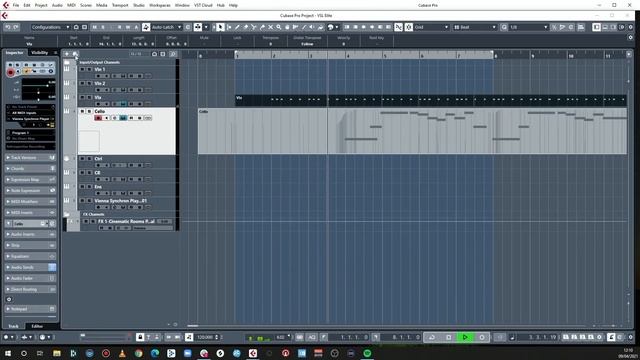Click the tempo 120.000 field
This screenshot has width=640, height=360.
point(205,337)
